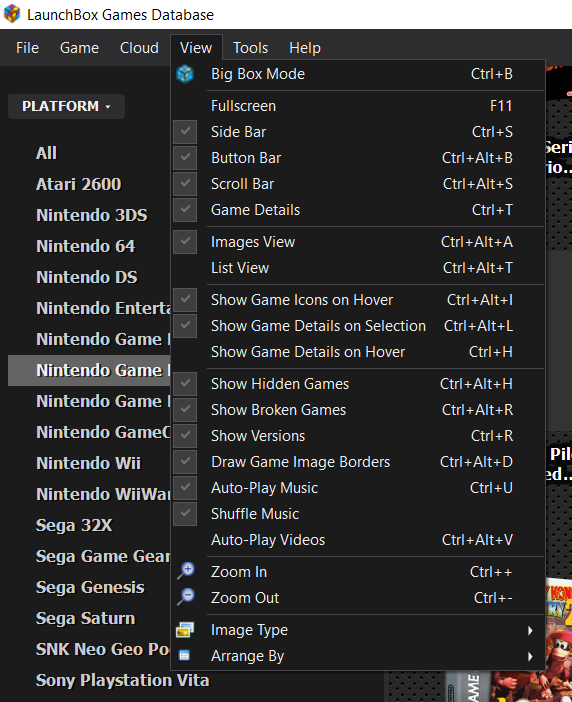Expand the Arrange By submenu arrow
Screen dimensions: 572x702
[x=530, y=656]
